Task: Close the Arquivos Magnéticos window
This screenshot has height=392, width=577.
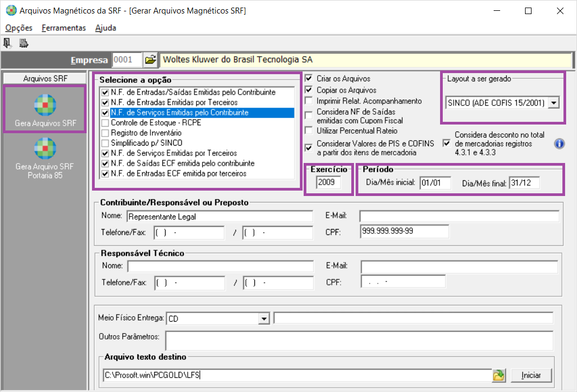Action: click(x=560, y=11)
